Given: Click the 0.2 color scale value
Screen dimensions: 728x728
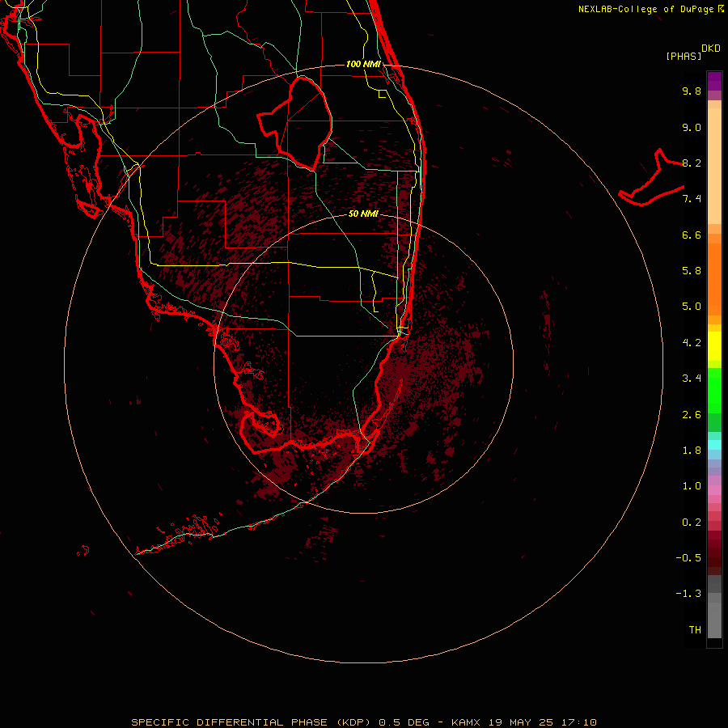Looking at the screenshot, I should (692, 523).
